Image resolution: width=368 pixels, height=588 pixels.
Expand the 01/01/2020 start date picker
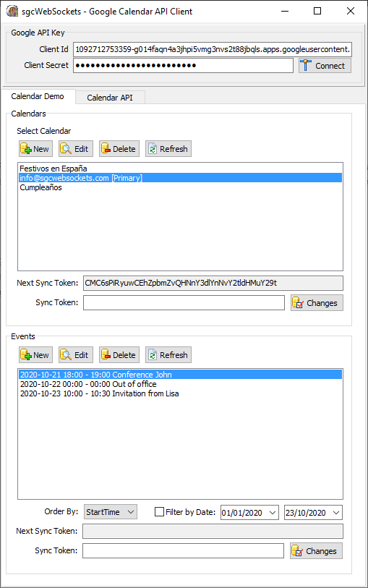click(x=273, y=512)
